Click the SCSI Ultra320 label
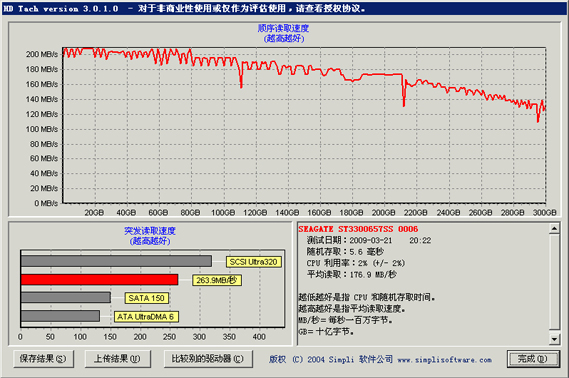569x378 pixels. (x=253, y=262)
